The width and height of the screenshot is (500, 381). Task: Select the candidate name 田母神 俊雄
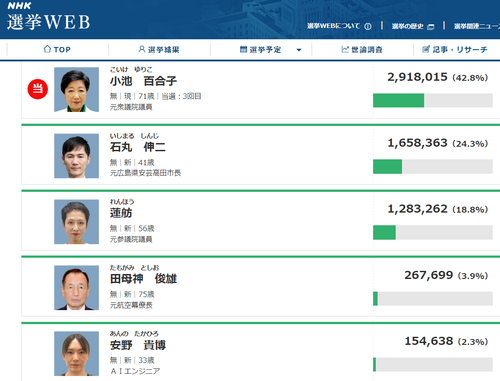tap(143, 279)
